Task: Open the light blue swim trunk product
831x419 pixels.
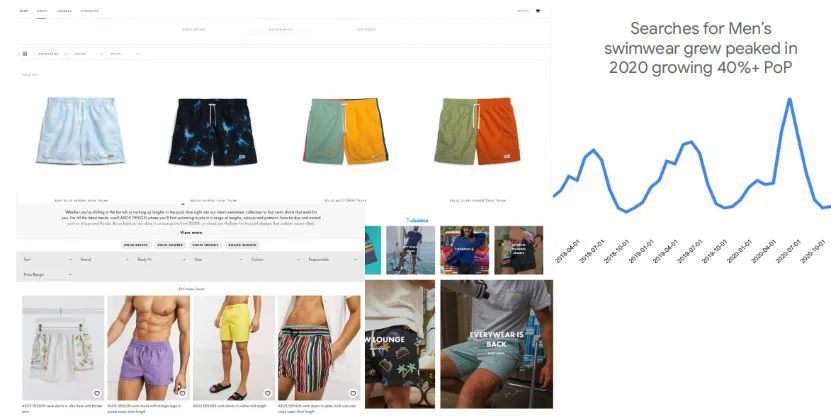Action: [81, 131]
